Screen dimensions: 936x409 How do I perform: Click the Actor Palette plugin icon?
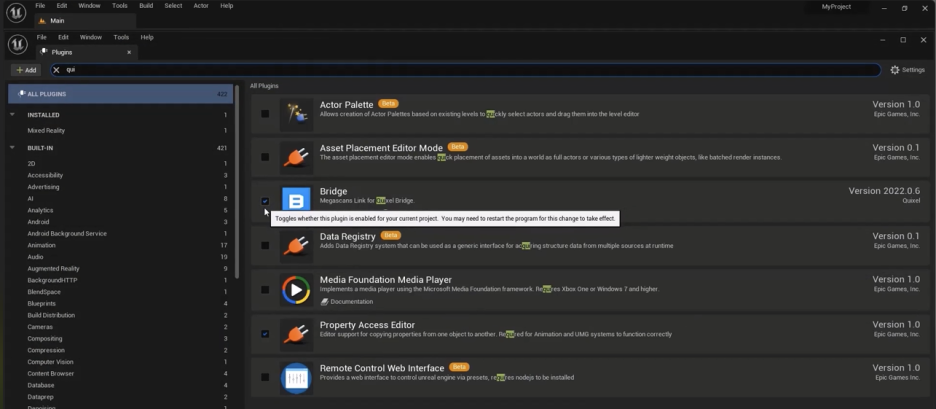tap(296, 114)
